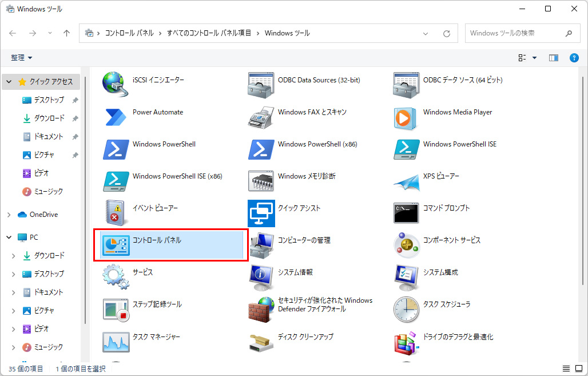This screenshot has height=376, width=588.
Task: Select the タスク スケジューラ clock icon
Action: coord(406,310)
